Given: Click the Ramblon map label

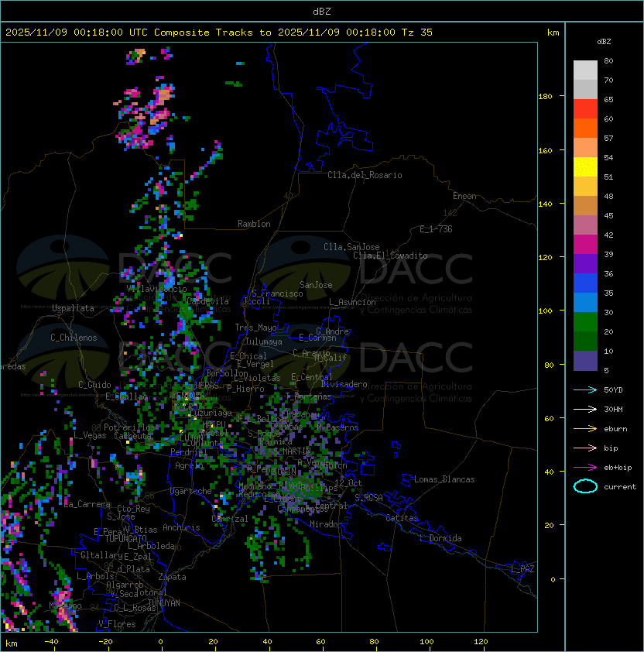Looking at the screenshot, I should [x=254, y=224].
